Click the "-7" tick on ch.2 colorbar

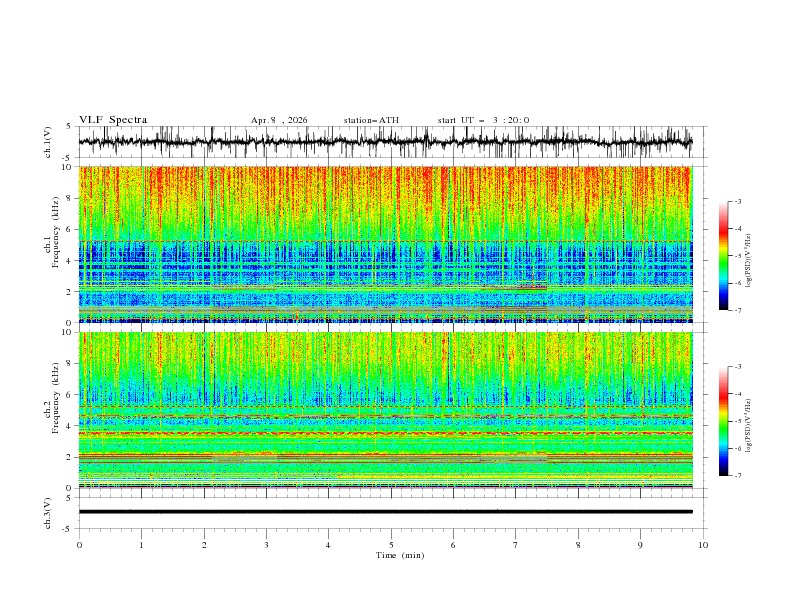click(x=738, y=475)
